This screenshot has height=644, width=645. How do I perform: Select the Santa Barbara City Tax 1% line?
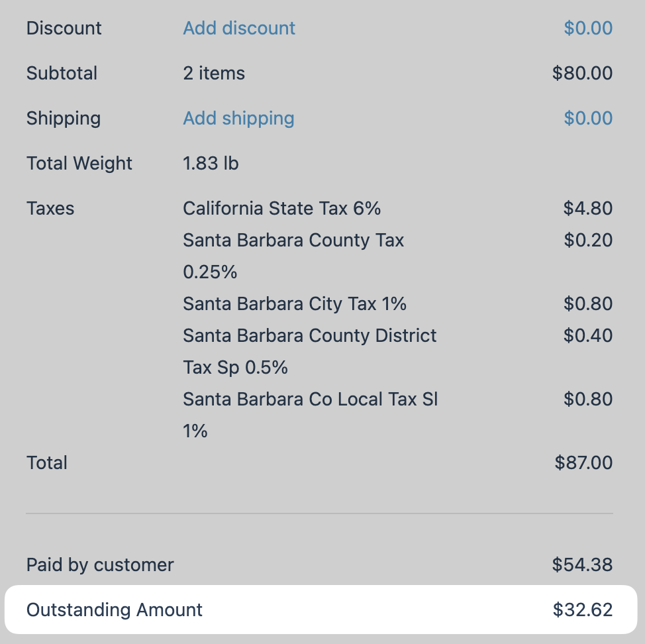[295, 304]
